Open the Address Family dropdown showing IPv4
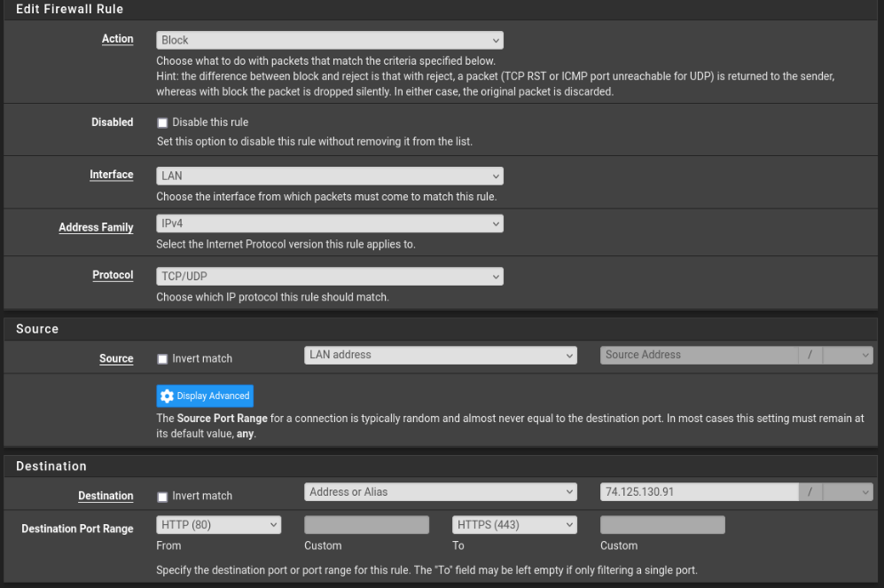The width and height of the screenshot is (884, 588). coord(329,223)
